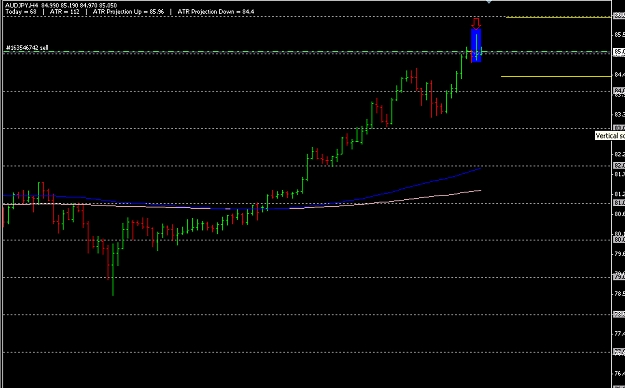625x388 pixels.
Task: Click 'ATR Projection Down = 84.4' text
Action: (216, 12)
